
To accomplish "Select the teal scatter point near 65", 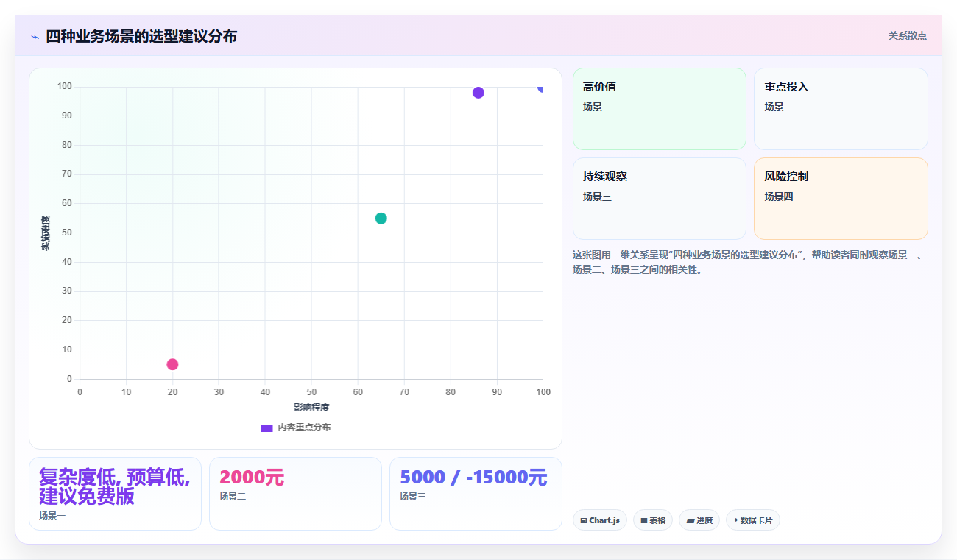I will (381, 219).
